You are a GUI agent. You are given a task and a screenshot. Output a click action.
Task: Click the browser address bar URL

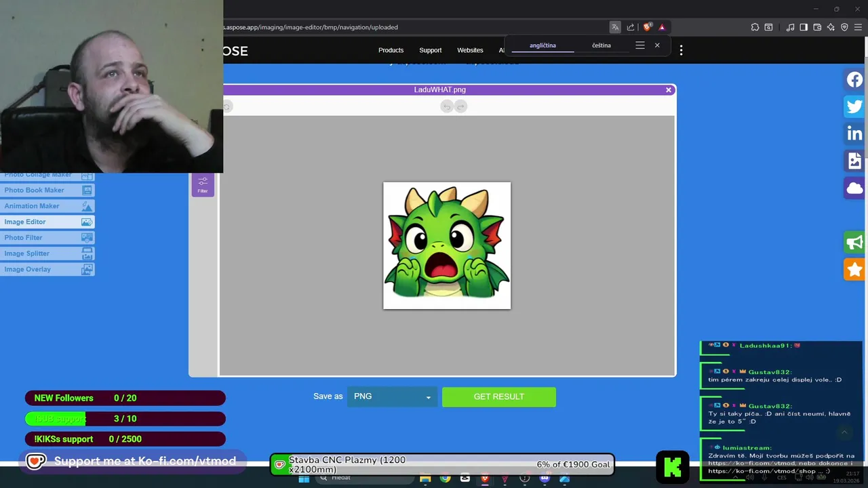[311, 27]
